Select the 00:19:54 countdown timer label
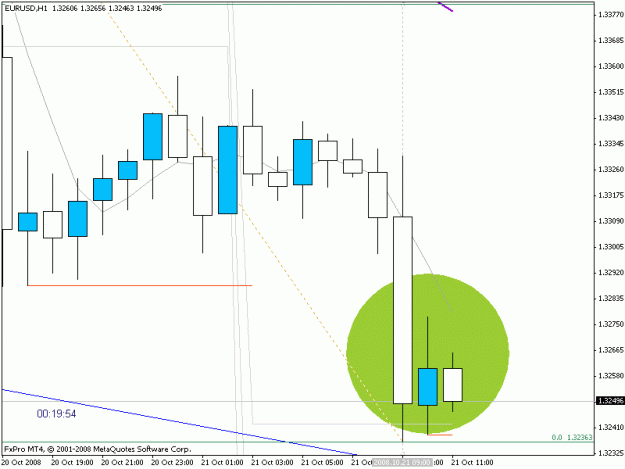Screen dimensions: 625x469 56,414
